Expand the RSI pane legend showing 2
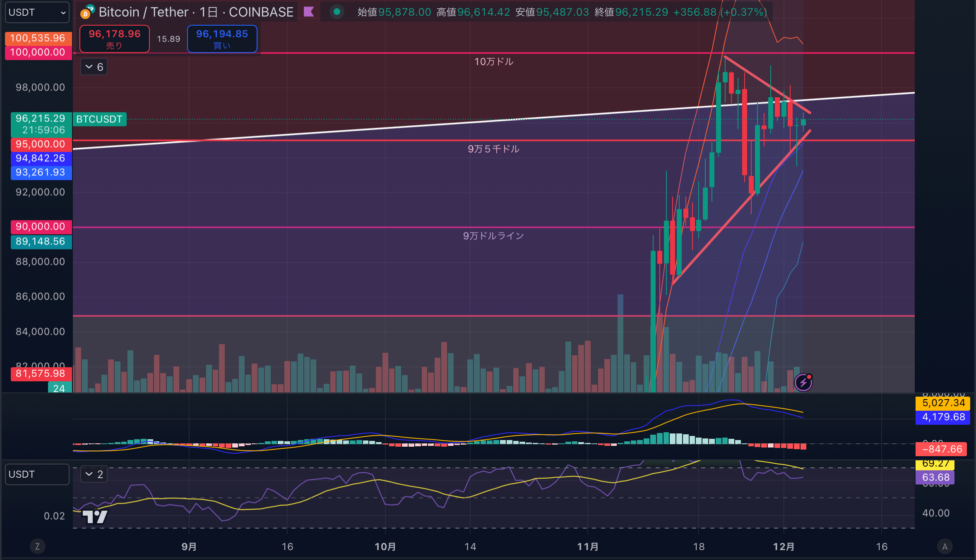The image size is (976, 560). [x=94, y=474]
